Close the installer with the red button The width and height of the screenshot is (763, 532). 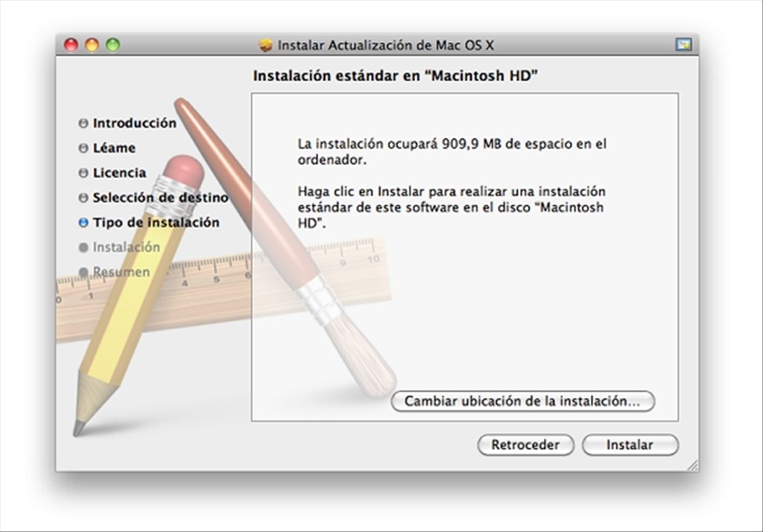click(x=71, y=45)
